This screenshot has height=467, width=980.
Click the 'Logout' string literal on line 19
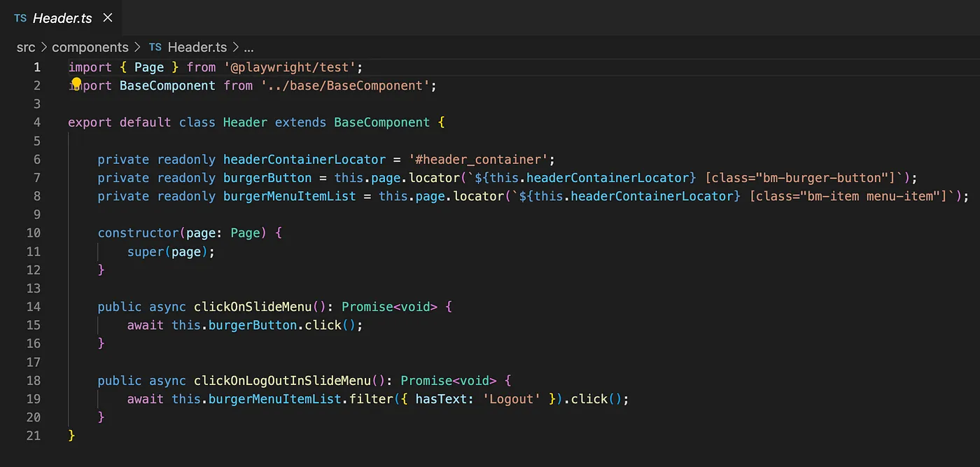(x=512, y=398)
